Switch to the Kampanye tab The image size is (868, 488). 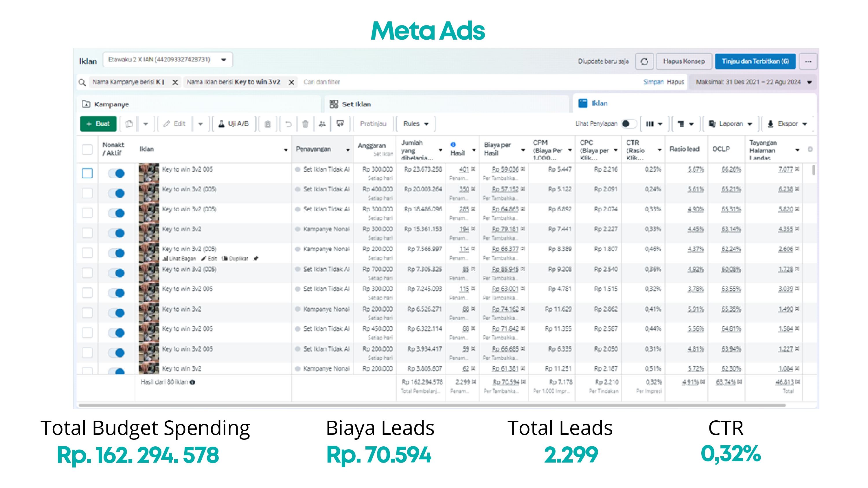point(199,104)
